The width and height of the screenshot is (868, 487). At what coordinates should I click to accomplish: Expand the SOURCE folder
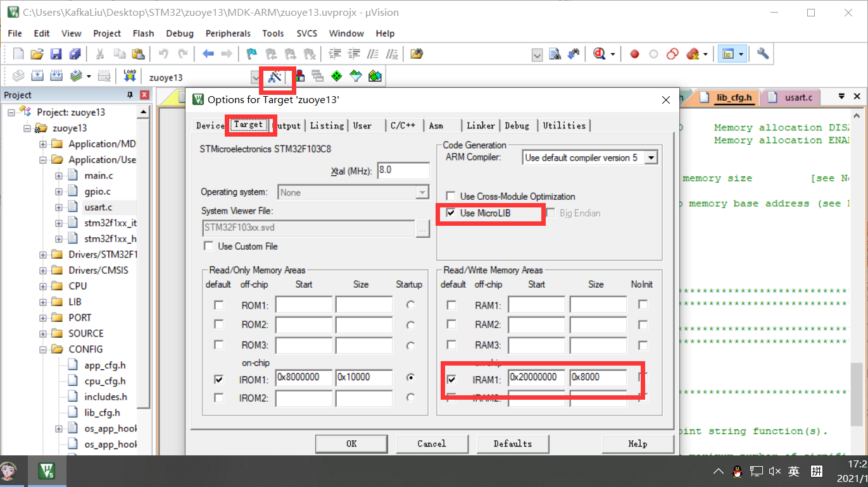tap(44, 334)
